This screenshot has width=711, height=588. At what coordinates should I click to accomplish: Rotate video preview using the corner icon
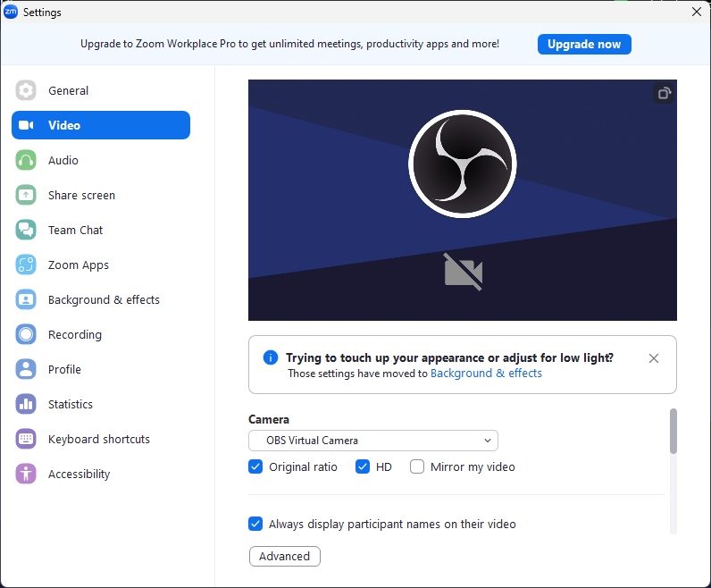(663, 93)
